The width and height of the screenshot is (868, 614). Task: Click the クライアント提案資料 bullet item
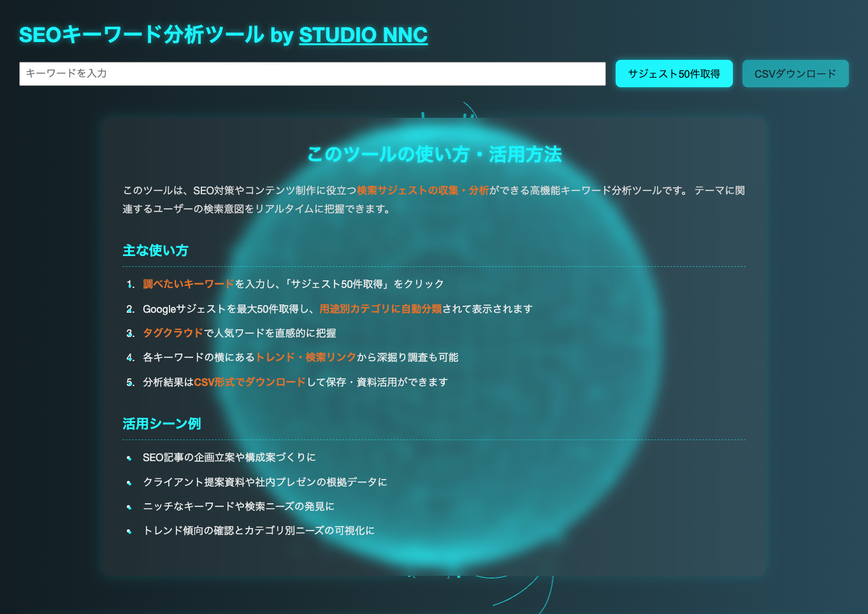click(264, 482)
